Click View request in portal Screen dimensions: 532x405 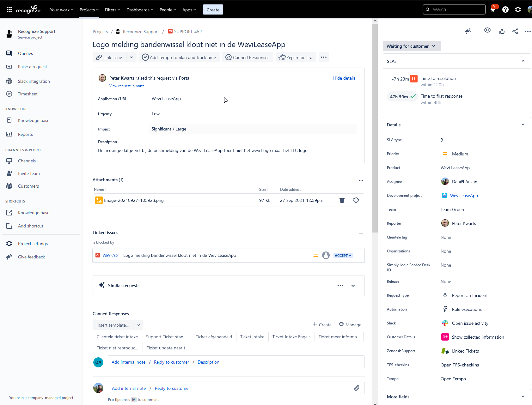tap(127, 86)
